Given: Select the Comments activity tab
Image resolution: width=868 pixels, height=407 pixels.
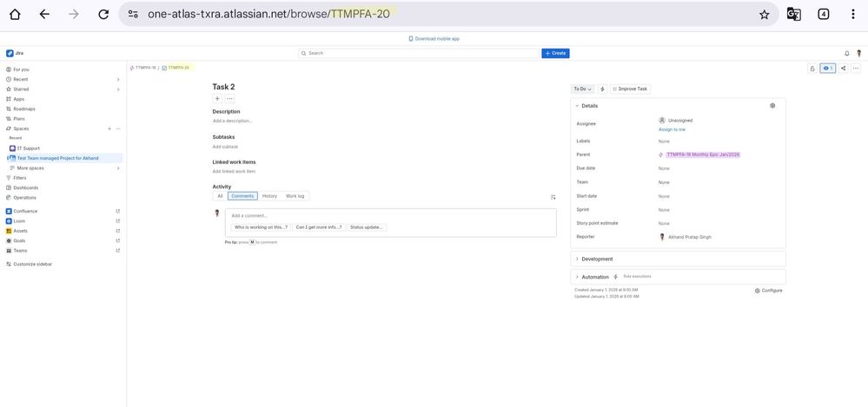Looking at the screenshot, I should [242, 196].
